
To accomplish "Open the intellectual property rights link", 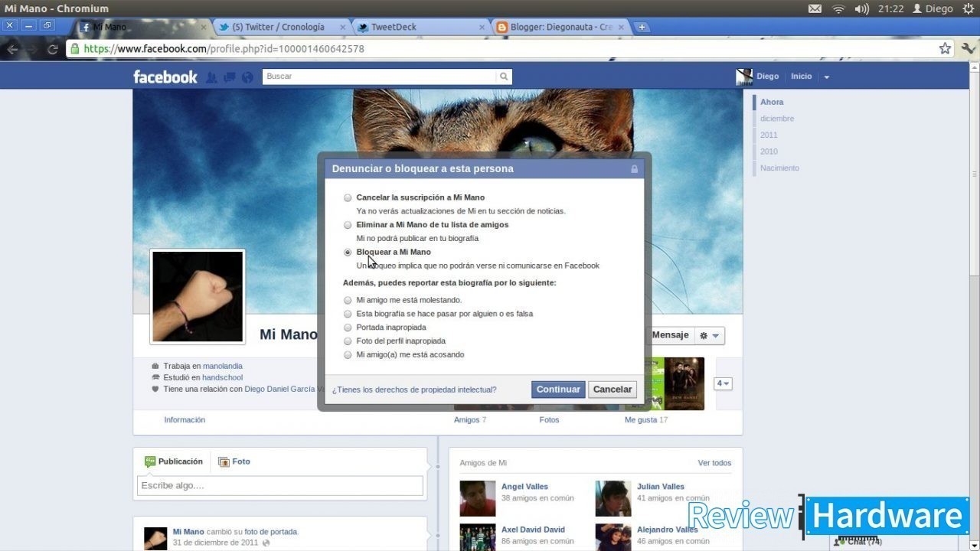I will click(x=414, y=390).
